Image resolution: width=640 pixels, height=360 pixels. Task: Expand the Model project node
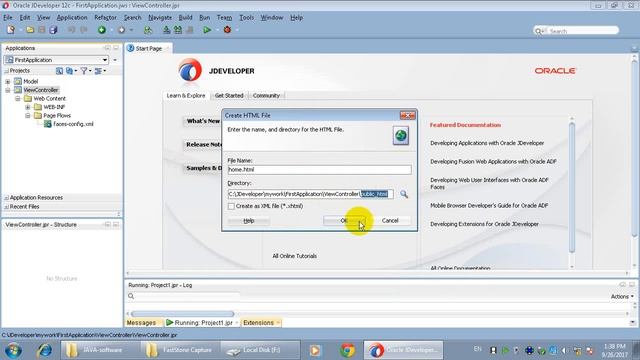tap(8, 82)
